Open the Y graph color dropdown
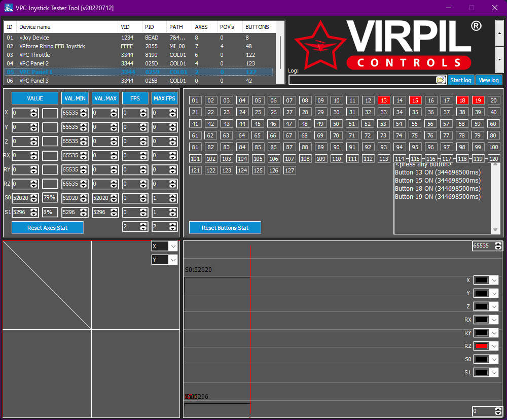Screen dimensions: 507x420 pyautogui.click(x=494, y=294)
